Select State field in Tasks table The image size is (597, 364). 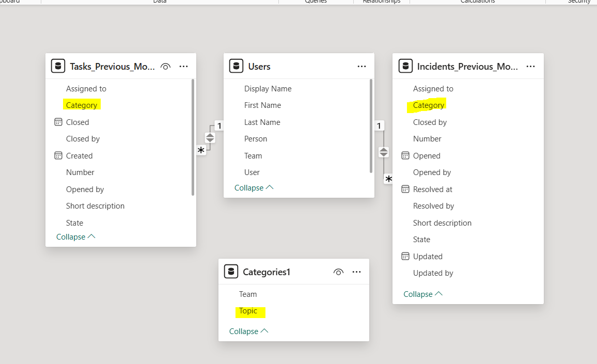point(74,223)
